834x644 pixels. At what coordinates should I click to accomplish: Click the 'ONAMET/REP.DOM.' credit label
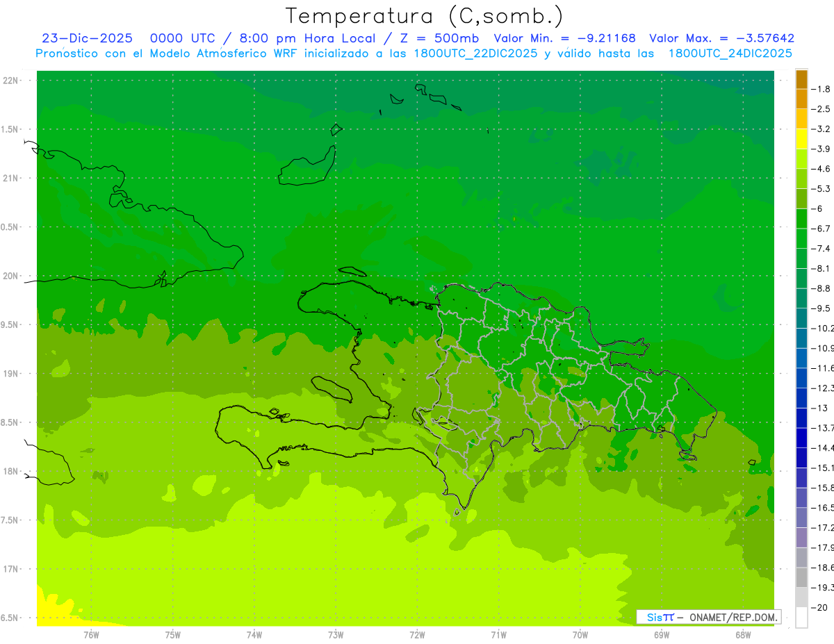pos(733,617)
